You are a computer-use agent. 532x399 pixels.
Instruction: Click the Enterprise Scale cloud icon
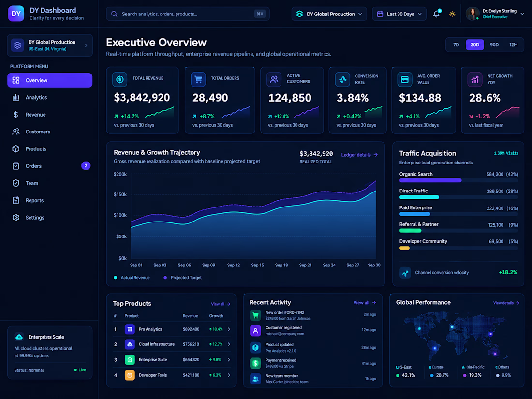(19, 337)
